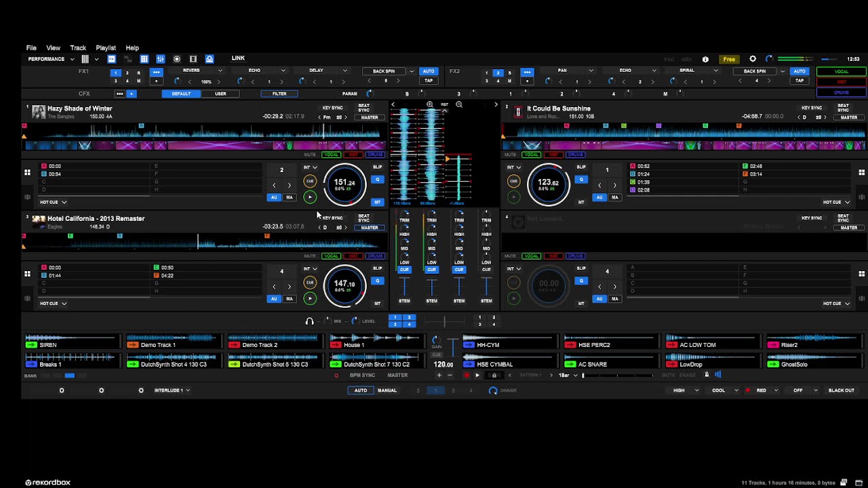Open the recording panel icon
868x488 pixels.
(x=177, y=59)
